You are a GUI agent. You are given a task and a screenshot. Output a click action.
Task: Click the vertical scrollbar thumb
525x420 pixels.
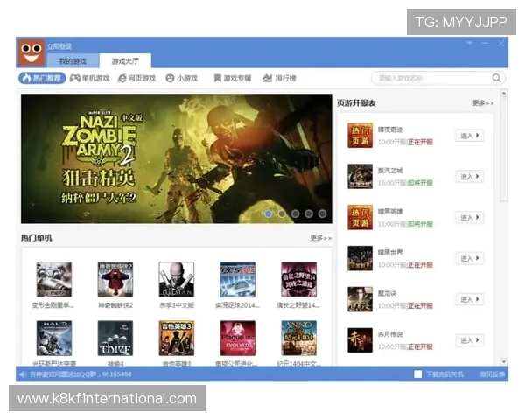coord(504,149)
